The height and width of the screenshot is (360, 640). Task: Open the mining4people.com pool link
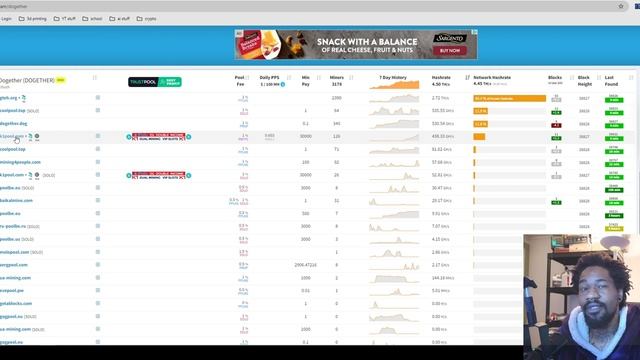tap(20, 162)
